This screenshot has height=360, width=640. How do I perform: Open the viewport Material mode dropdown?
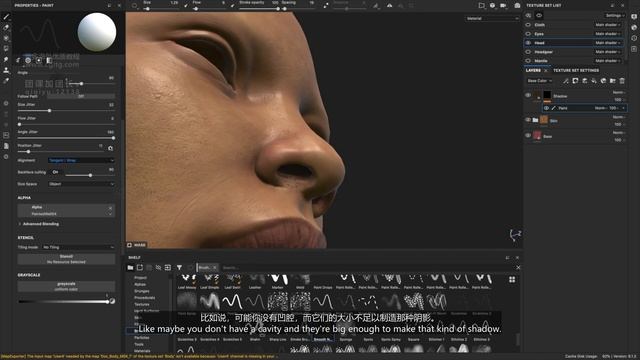click(x=492, y=18)
